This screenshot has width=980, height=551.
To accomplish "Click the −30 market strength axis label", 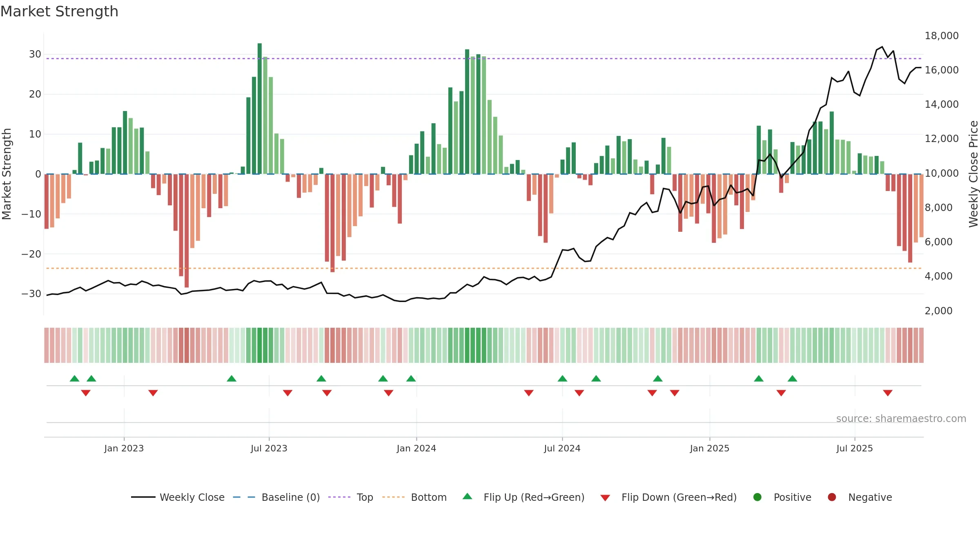I will (x=31, y=293).
